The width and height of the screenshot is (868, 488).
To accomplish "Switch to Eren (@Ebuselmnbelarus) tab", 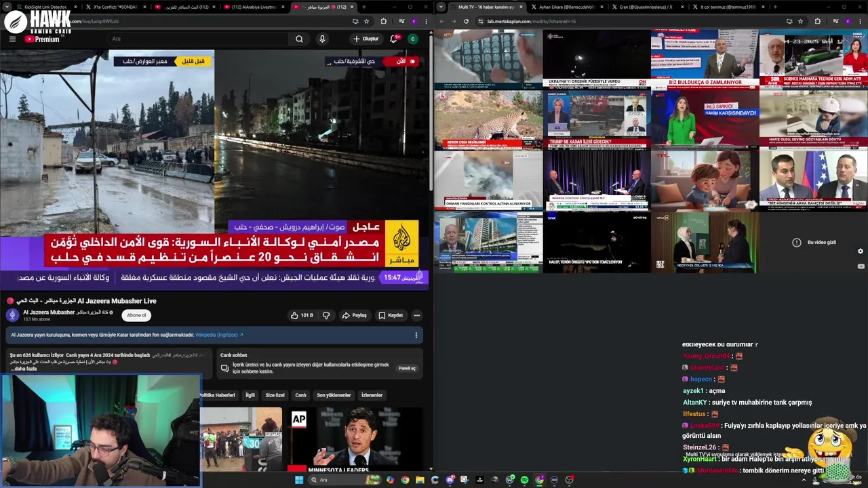I will [646, 7].
